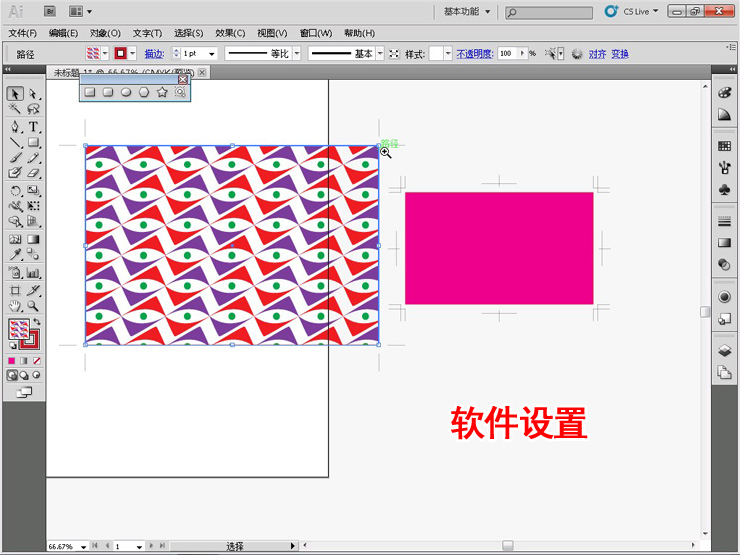Select the Zoom tool in toolbox
The height and width of the screenshot is (555, 740).
click(34, 306)
